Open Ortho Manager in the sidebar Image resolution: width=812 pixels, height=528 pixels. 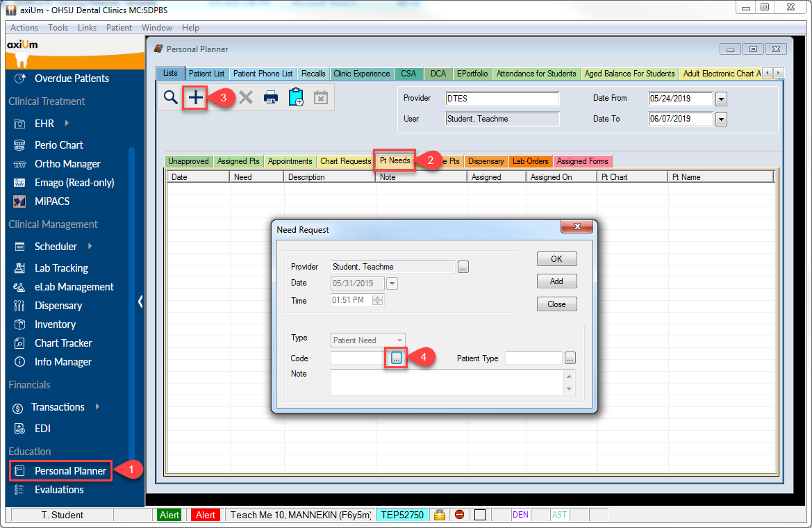click(x=67, y=164)
